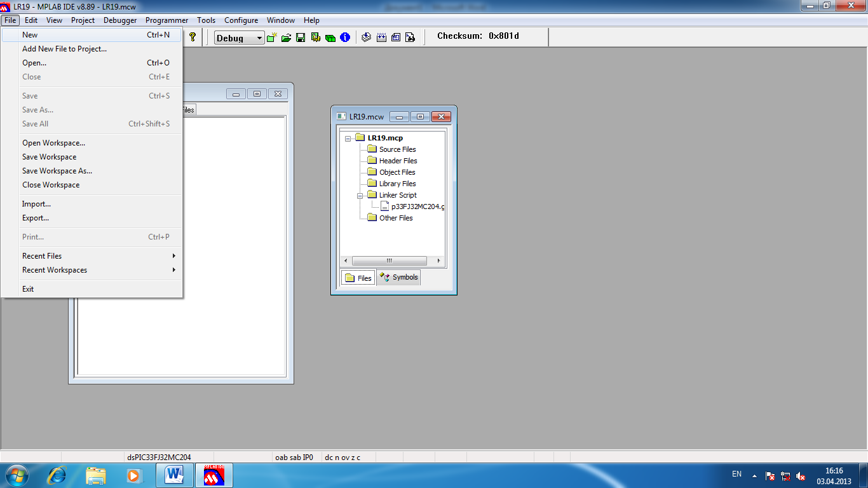Click the third icon in the build toolbar group
The image size is (868, 488).
(396, 37)
